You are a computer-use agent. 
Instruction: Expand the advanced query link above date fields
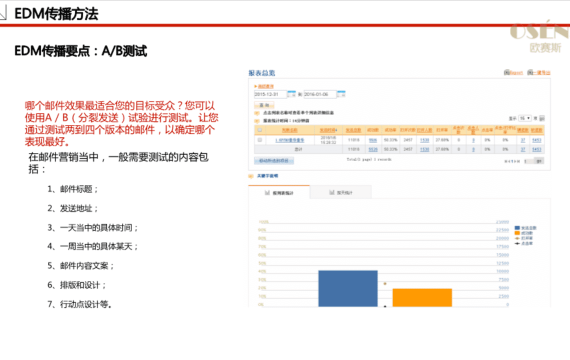pyautogui.click(x=265, y=86)
